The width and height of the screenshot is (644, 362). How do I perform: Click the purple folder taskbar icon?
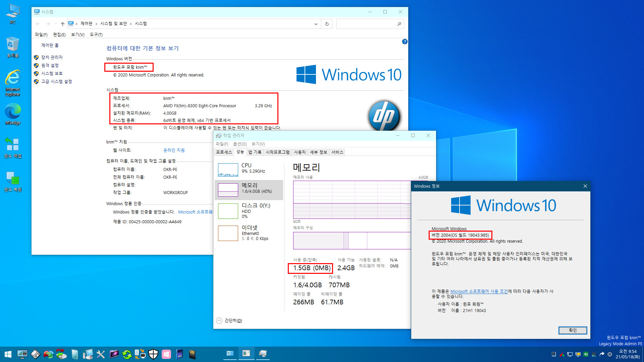[114, 354]
